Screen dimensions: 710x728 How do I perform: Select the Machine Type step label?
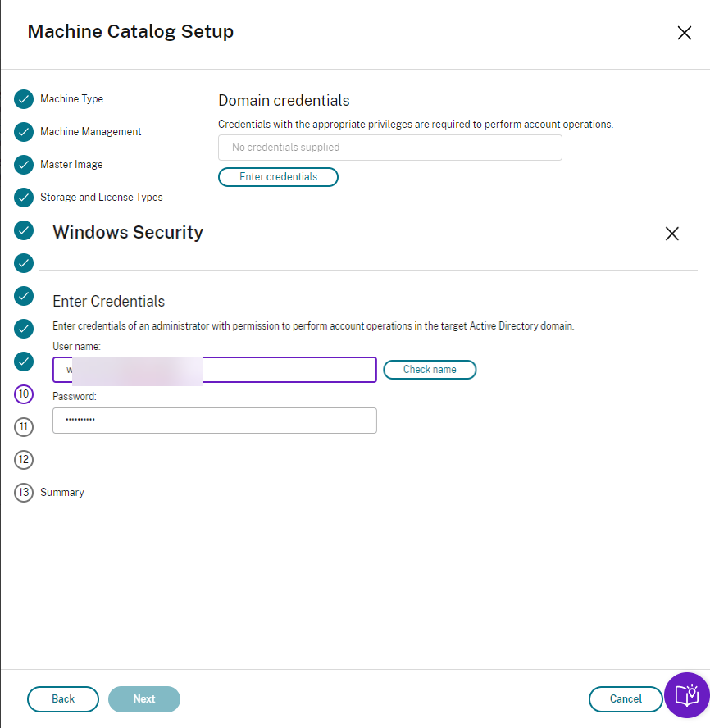click(71, 99)
